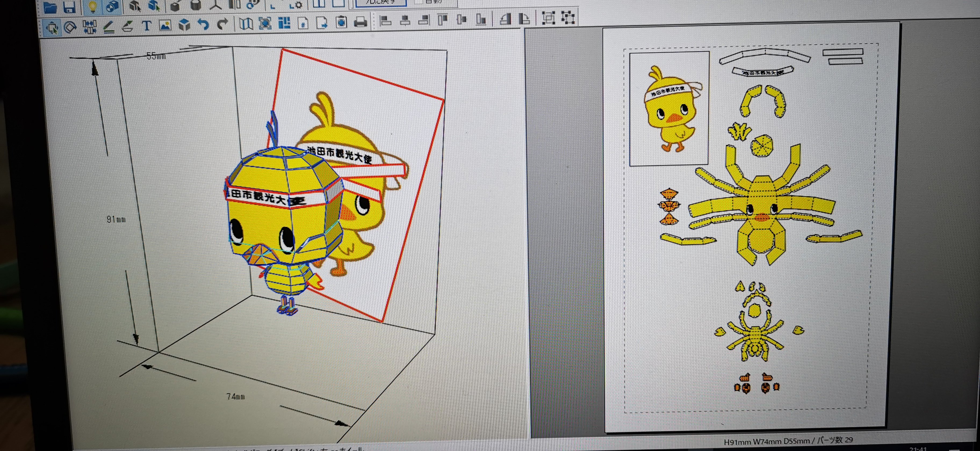The height and width of the screenshot is (451, 980).
Task: Select the round octagonal cap part
Action: click(762, 146)
